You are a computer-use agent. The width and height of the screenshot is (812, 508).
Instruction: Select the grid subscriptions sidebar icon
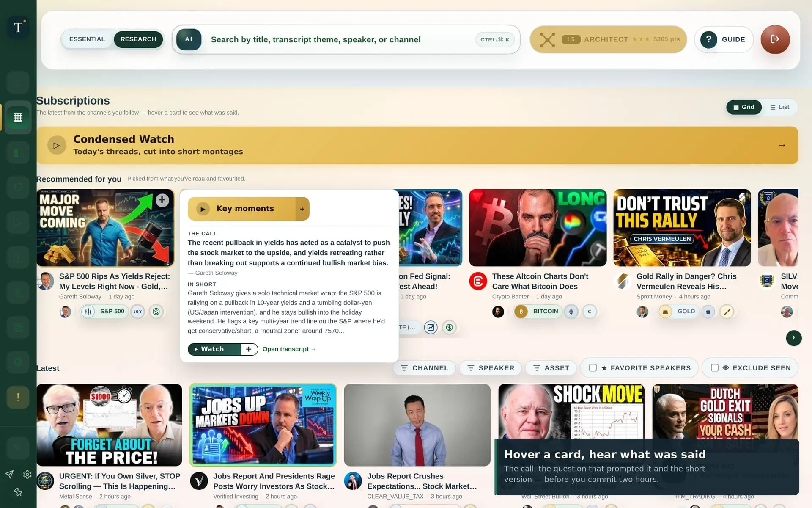click(18, 118)
